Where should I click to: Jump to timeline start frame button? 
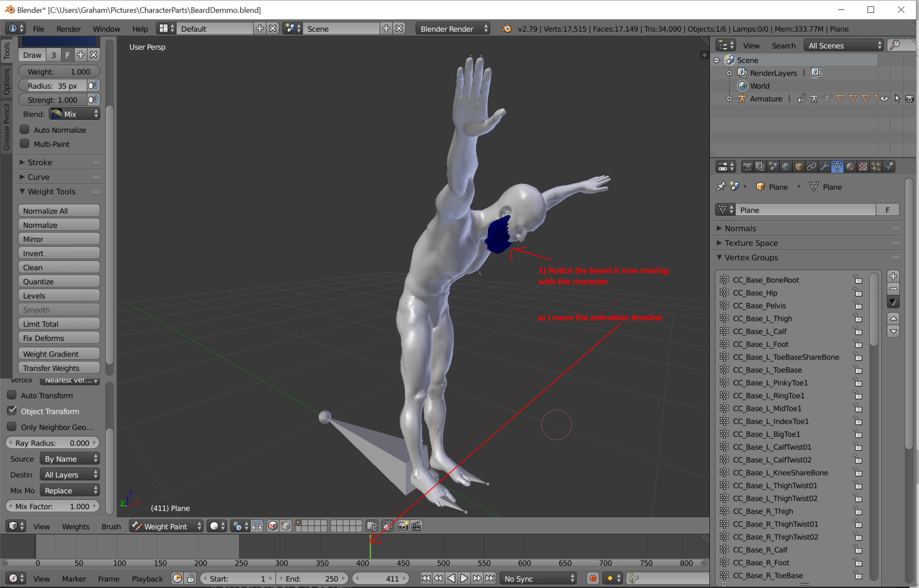pyautogui.click(x=425, y=578)
